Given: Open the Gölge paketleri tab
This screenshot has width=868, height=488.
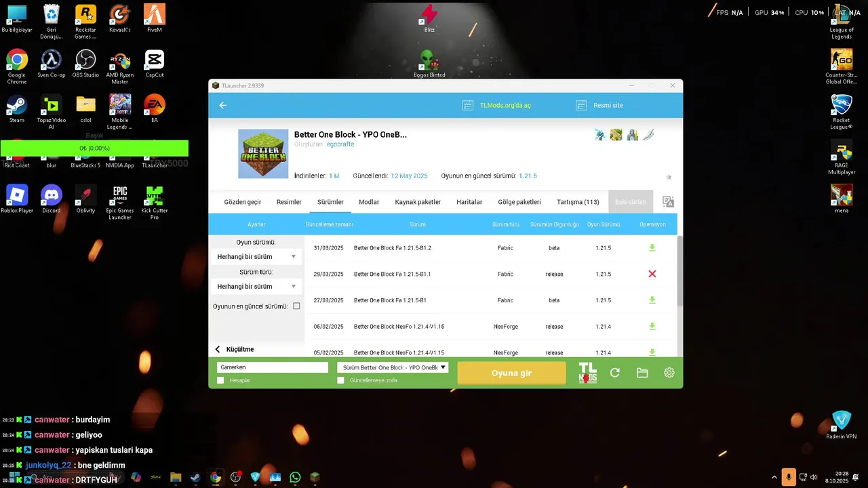Looking at the screenshot, I should click(x=519, y=202).
